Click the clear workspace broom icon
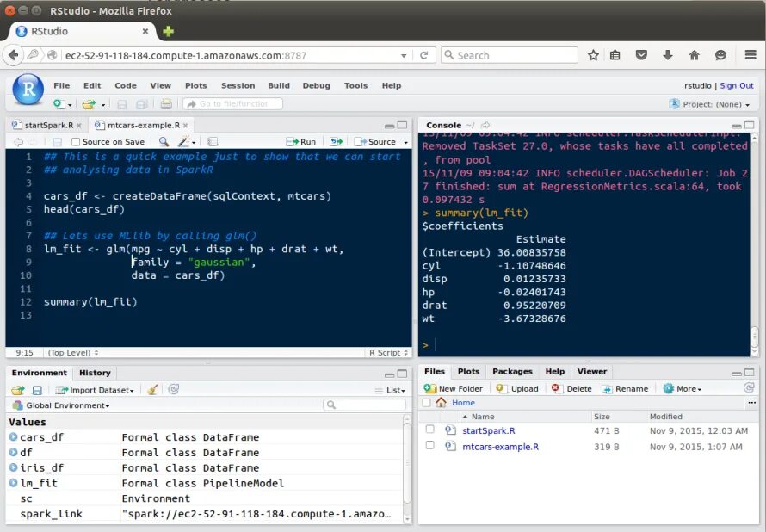The image size is (766, 532). [152, 390]
